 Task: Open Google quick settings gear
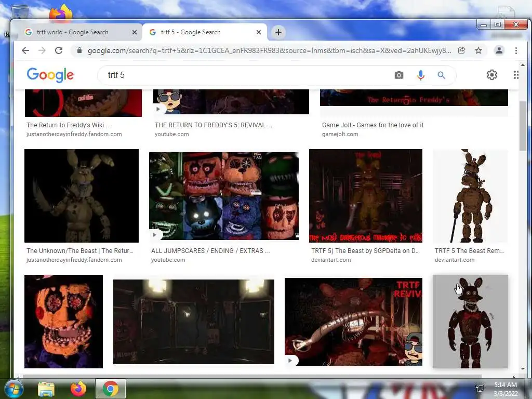[491, 75]
